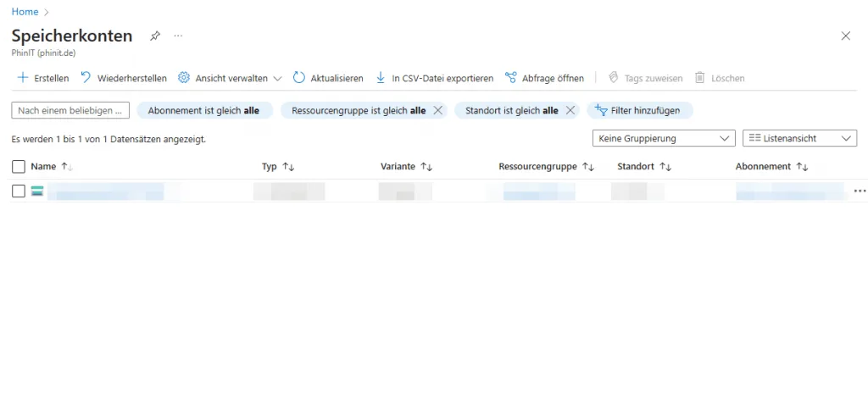
Task: Open the Abonnement ist gleich alle filter
Action: [x=203, y=110]
